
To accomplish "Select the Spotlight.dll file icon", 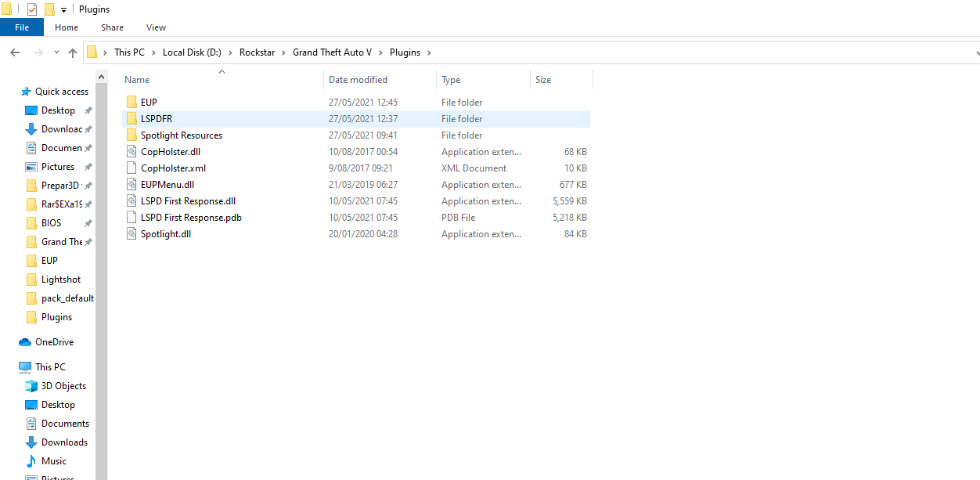I will coord(132,234).
